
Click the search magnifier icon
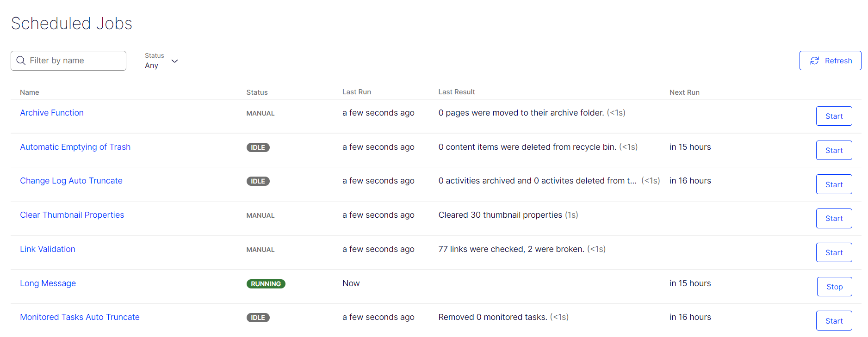coord(21,61)
